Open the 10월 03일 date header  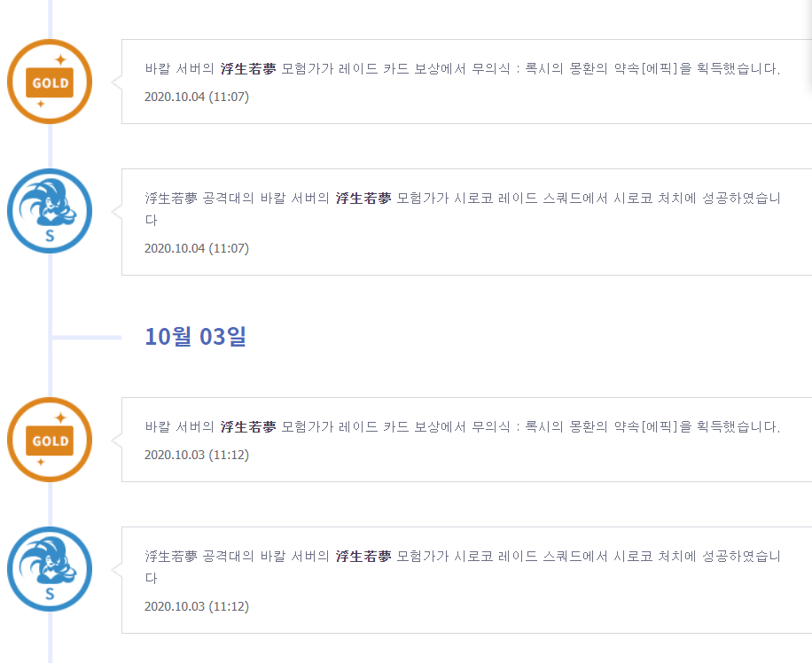point(195,337)
